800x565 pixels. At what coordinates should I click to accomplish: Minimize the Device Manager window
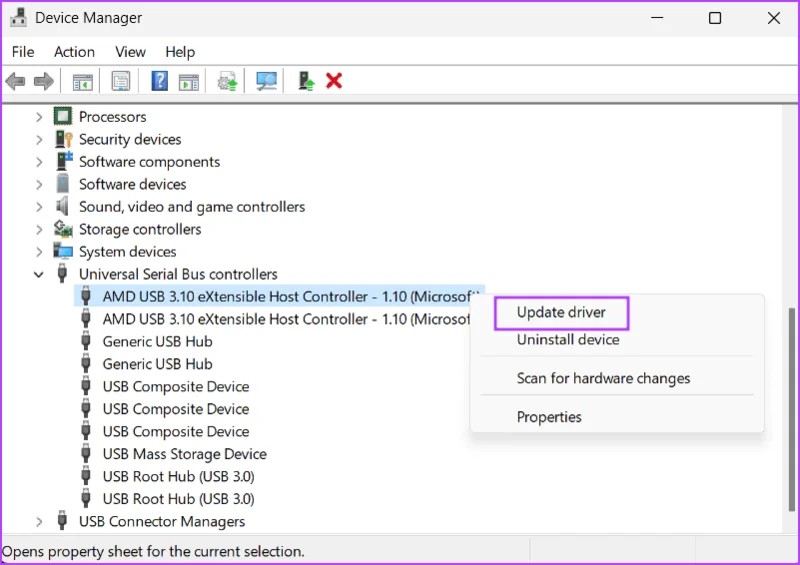coord(657,18)
